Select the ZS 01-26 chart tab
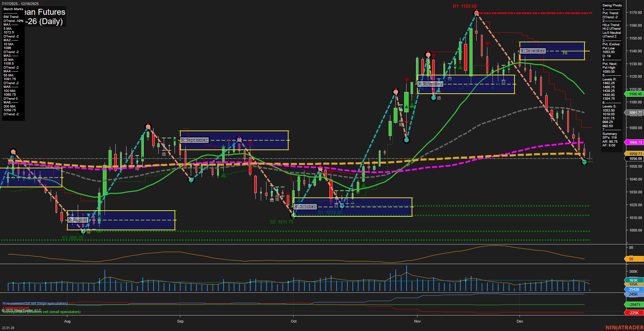Image resolution: width=644 pixels, height=331 pixels. (8, 327)
